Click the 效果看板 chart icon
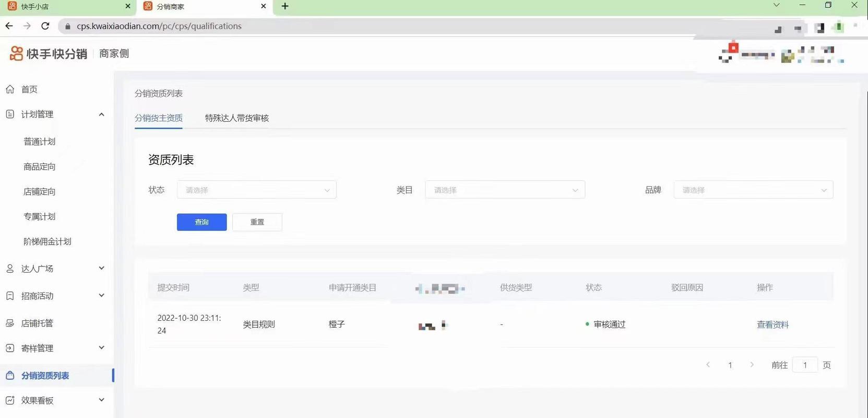The image size is (868, 418). (x=10, y=400)
